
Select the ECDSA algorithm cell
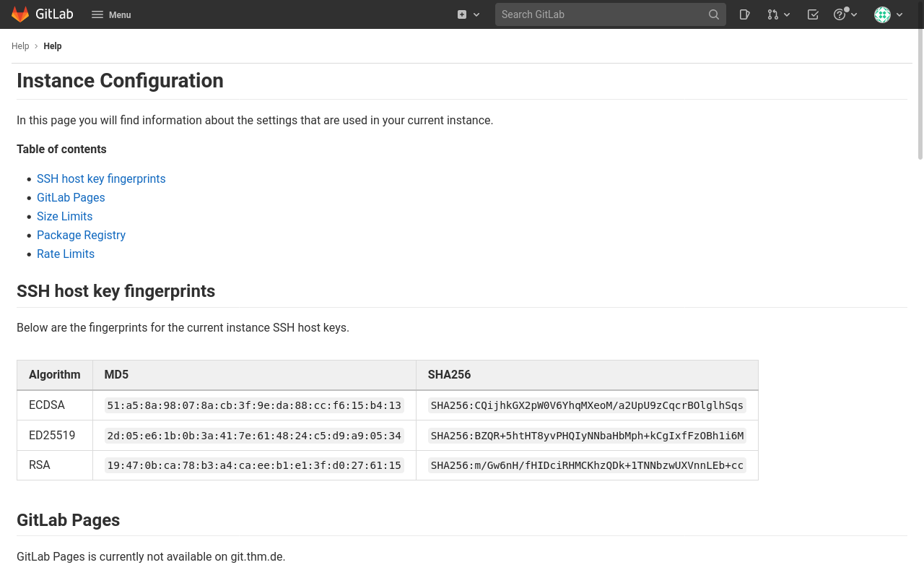tap(55, 405)
